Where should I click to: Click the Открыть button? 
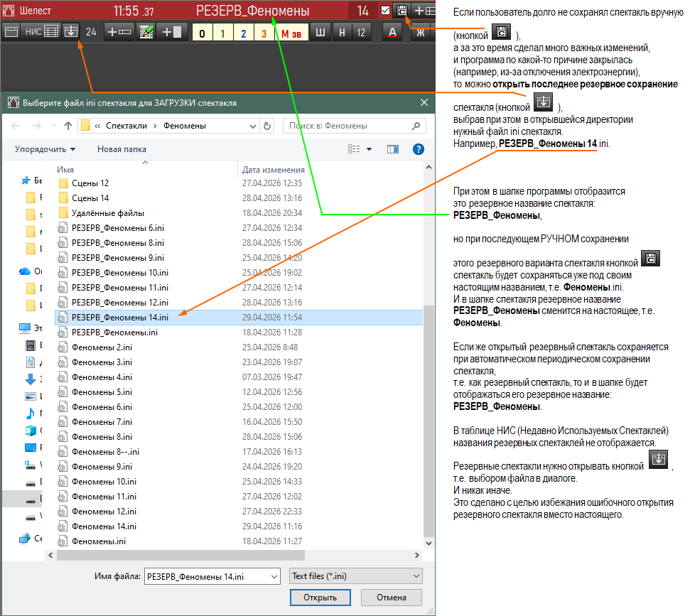point(320,598)
